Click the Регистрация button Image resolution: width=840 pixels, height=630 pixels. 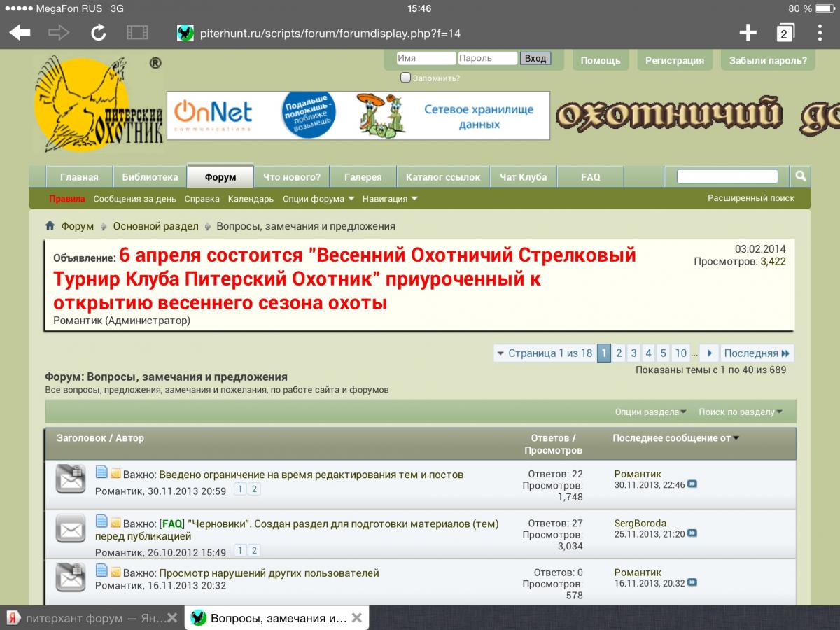point(674,60)
